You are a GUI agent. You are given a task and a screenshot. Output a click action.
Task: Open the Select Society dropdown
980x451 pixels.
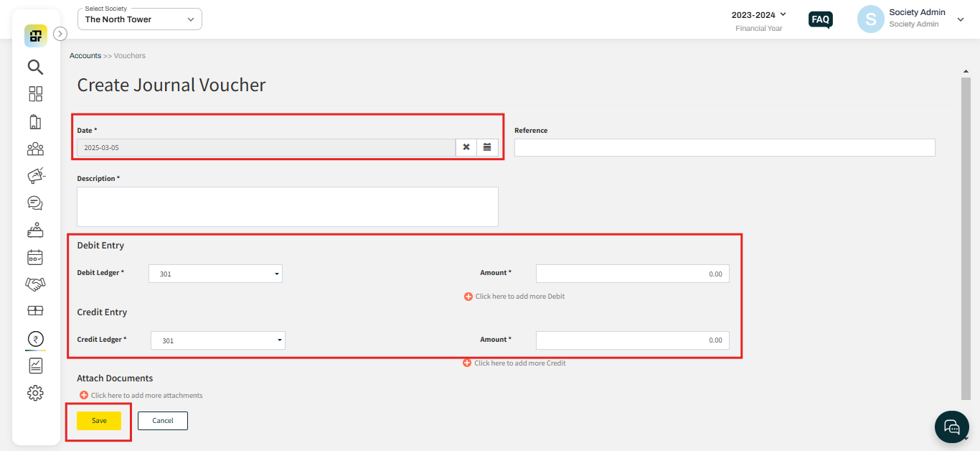pos(140,19)
